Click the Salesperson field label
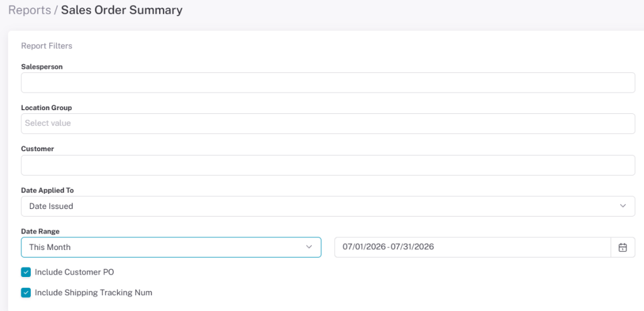Viewport: 644px width, 311px height. pyautogui.click(x=42, y=67)
